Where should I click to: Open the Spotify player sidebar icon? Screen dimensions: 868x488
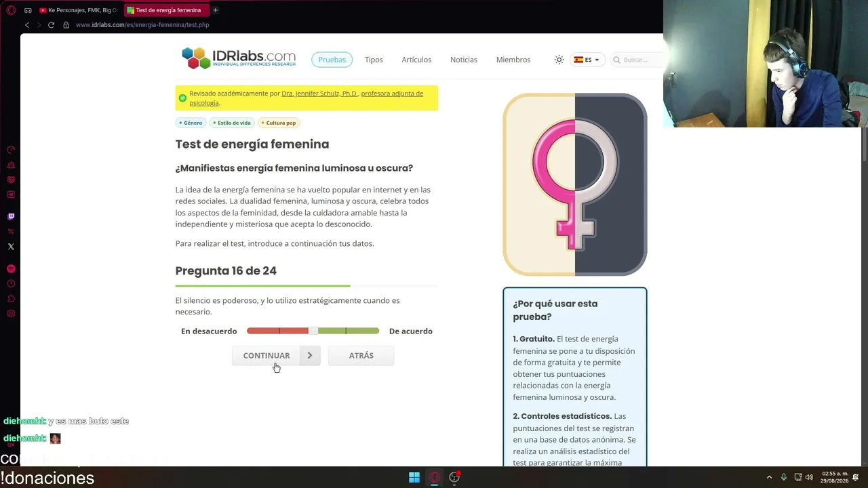coord(11,269)
